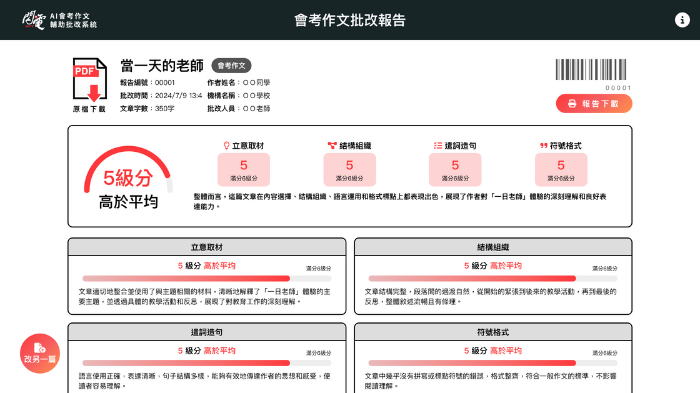Click the 批改時間 2024/7/9 text

tap(161, 96)
